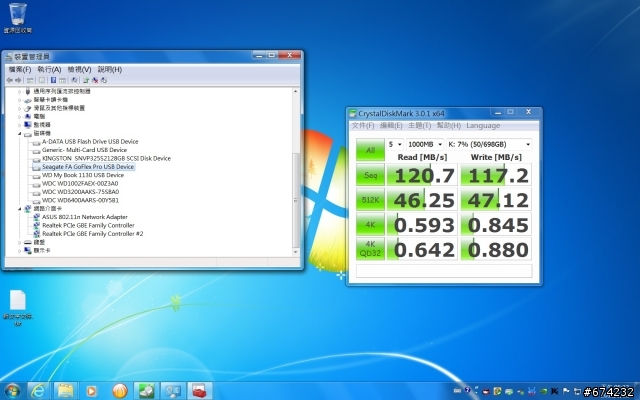Click the green 512K test button

(x=370, y=200)
